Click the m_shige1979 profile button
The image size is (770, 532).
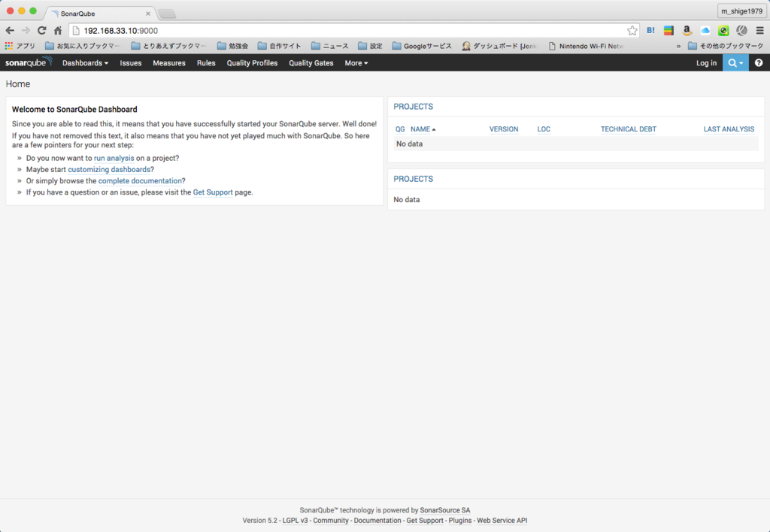pyautogui.click(x=741, y=11)
